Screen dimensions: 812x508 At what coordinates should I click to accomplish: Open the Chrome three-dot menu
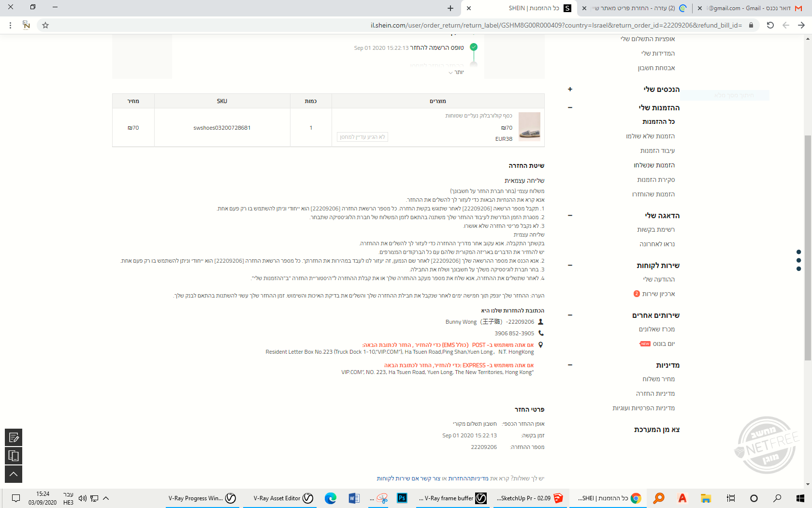click(x=10, y=25)
